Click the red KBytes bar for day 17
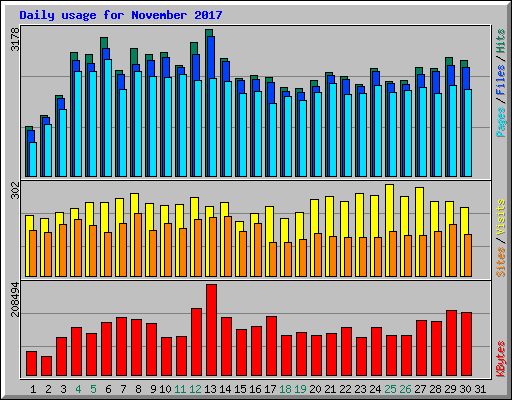 point(271,346)
